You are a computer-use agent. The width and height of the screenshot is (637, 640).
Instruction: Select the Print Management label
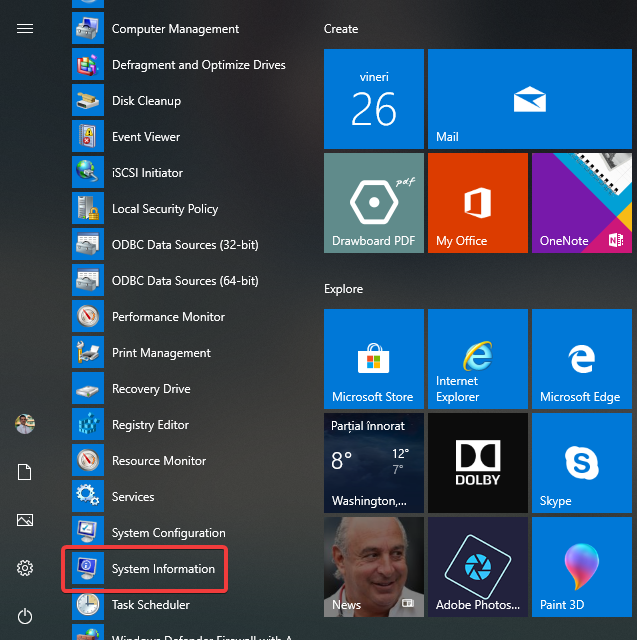(161, 353)
